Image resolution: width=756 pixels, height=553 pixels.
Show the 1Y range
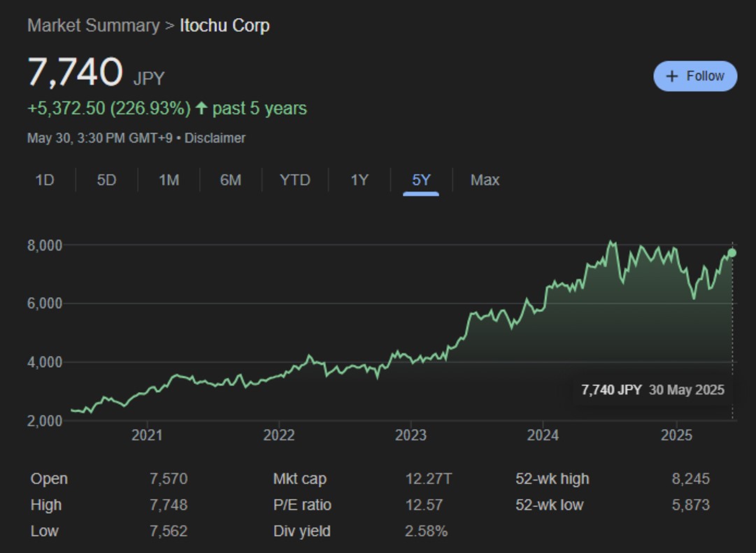pos(359,180)
